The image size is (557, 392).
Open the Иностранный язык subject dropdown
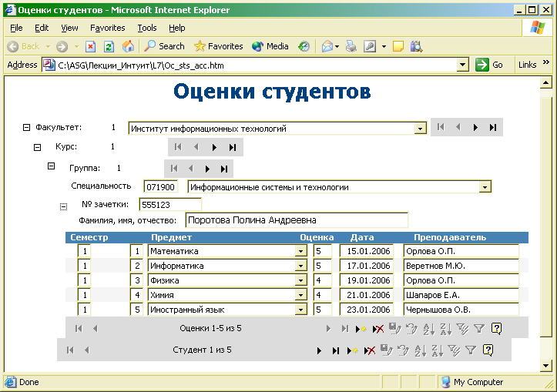tap(300, 310)
